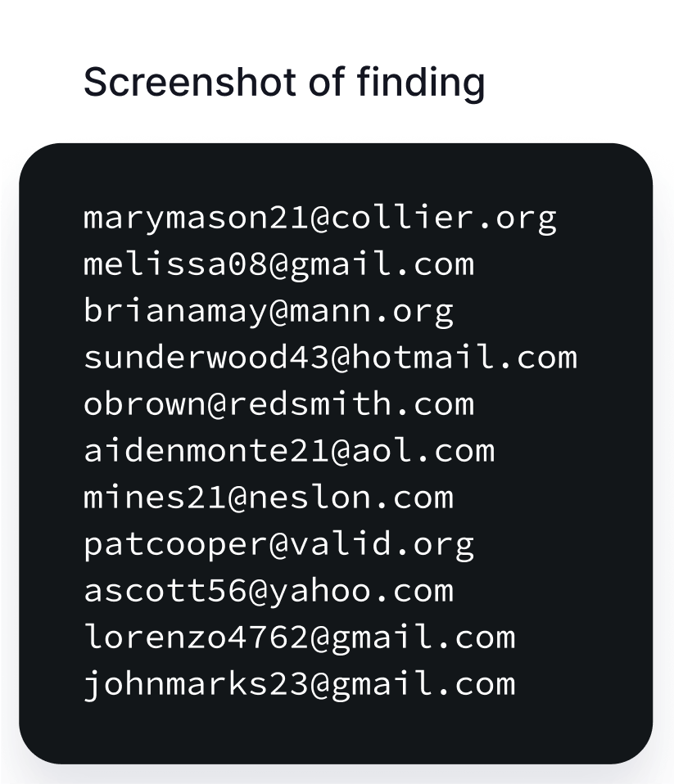Image resolution: width=674 pixels, height=784 pixels.
Task: Click the brianamay@mann.org email text
Action: [268, 311]
